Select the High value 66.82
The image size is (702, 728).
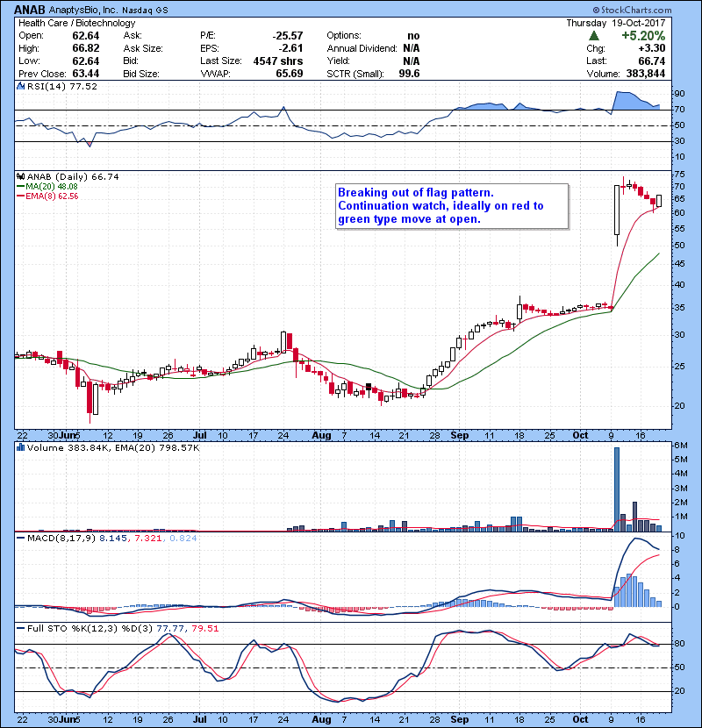tap(85, 48)
